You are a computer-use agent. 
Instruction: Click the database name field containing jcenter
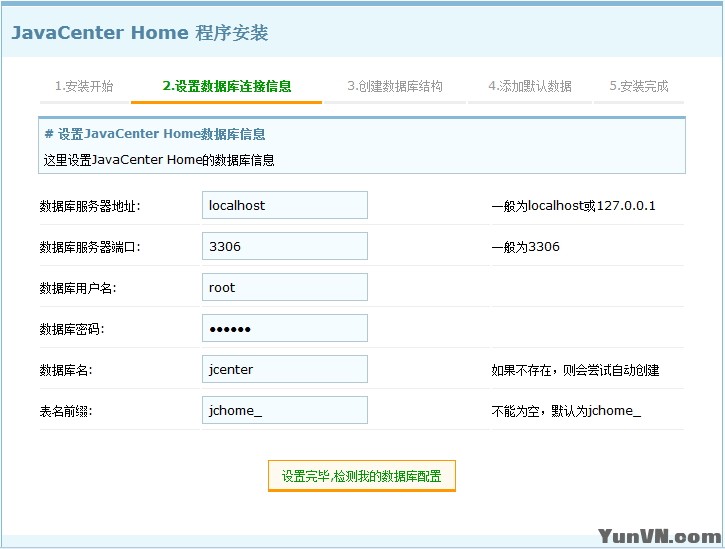285,369
